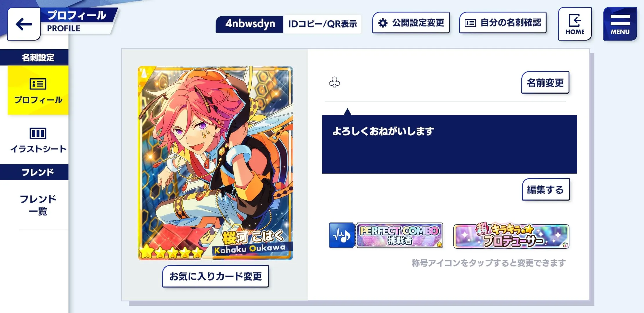Open フレンド一覧 in sidebar

38,205
